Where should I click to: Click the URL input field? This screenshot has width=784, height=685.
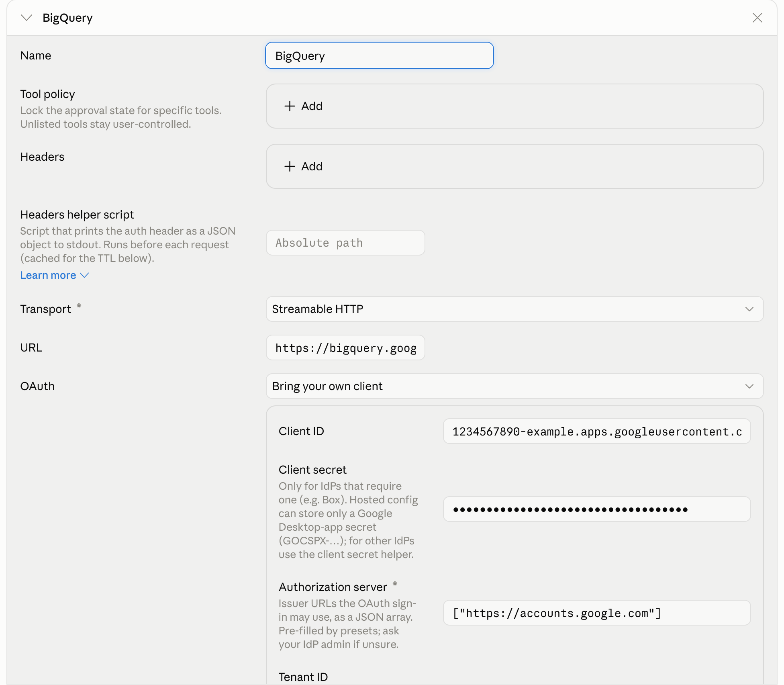pos(345,348)
